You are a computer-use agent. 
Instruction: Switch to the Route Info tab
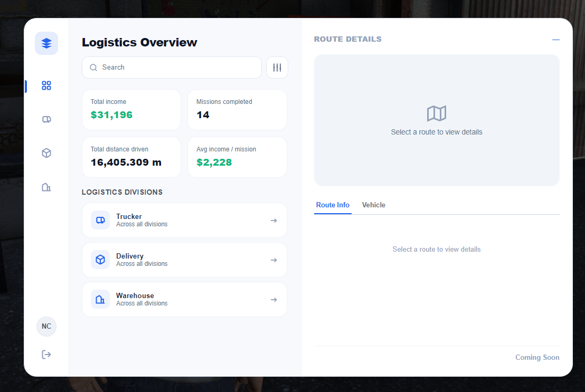[x=333, y=205]
